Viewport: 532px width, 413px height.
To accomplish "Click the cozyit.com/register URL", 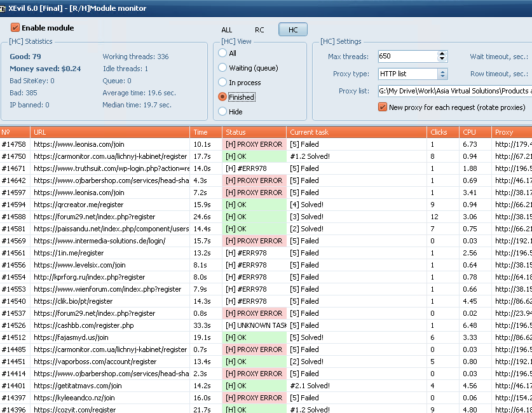I will 74,410.
